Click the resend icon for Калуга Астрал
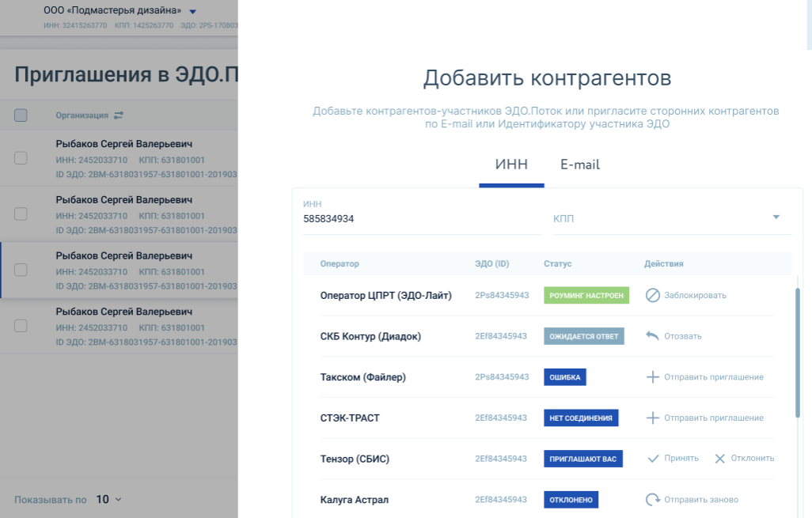The width and height of the screenshot is (812, 518). pos(653,500)
